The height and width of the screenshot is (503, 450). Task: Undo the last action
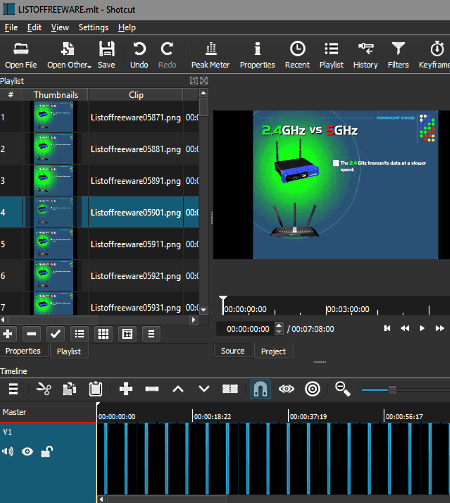coord(139,55)
